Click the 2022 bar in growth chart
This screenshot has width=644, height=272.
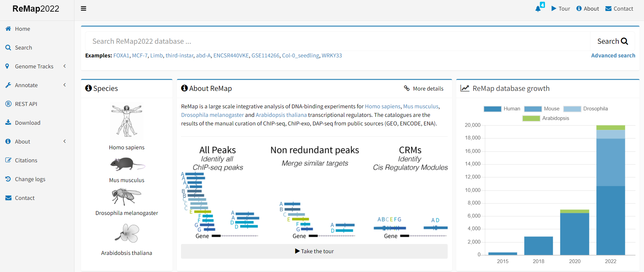(611, 190)
